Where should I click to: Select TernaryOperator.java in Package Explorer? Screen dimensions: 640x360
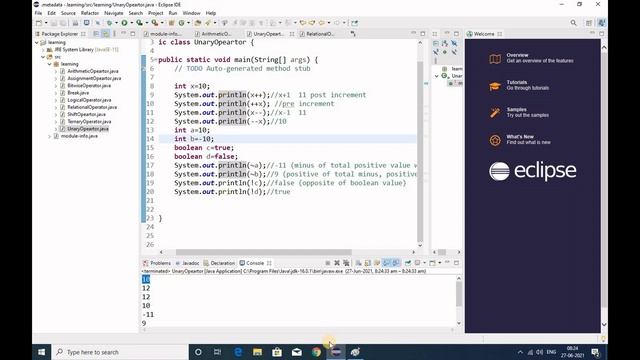pyautogui.click(x=89, y=122)
